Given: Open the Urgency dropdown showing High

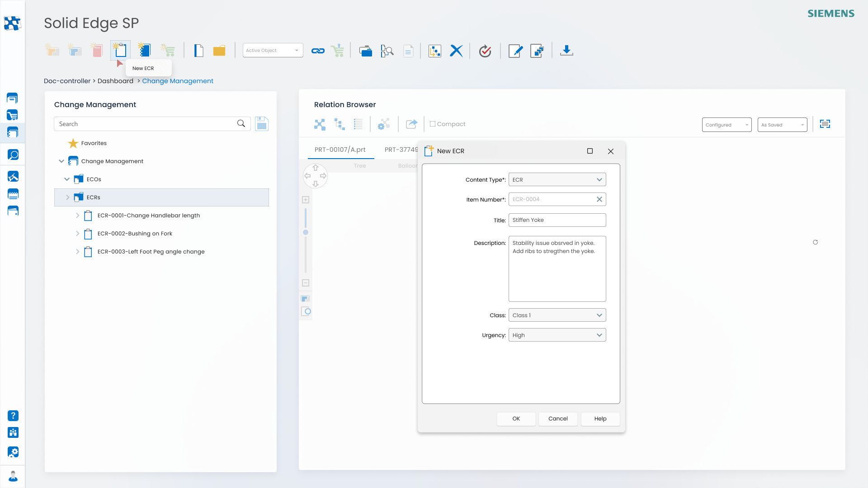Looking at the screenshot, I should pos(557,335).
